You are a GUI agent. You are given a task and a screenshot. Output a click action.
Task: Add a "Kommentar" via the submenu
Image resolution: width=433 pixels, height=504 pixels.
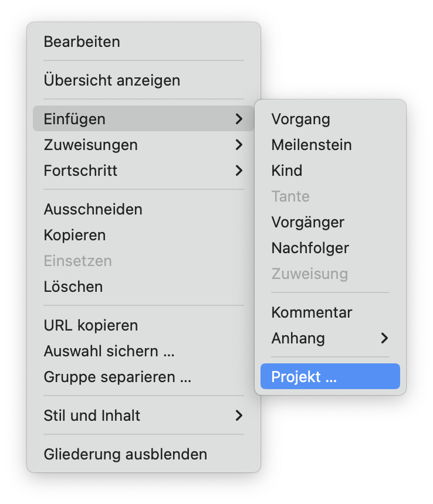312,312
